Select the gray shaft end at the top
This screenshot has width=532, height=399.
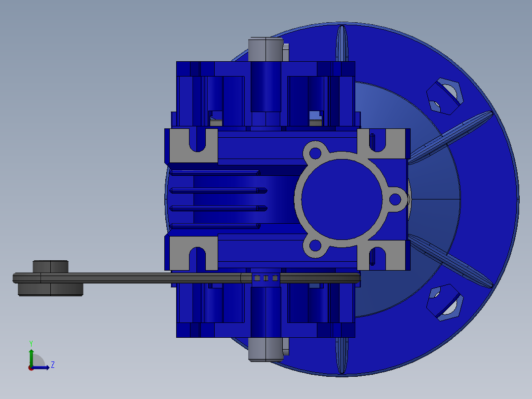(x=266, y=49)
